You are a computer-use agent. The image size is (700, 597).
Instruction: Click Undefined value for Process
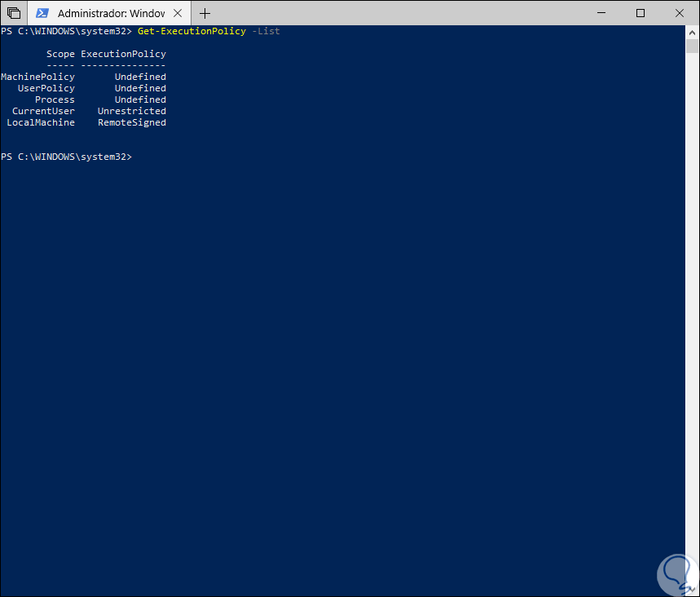(x=140, y=99)
